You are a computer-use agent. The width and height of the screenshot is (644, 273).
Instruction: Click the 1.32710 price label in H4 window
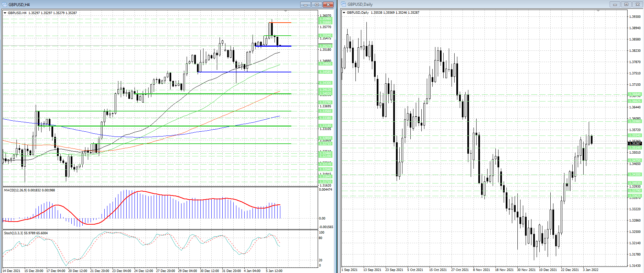326,144
